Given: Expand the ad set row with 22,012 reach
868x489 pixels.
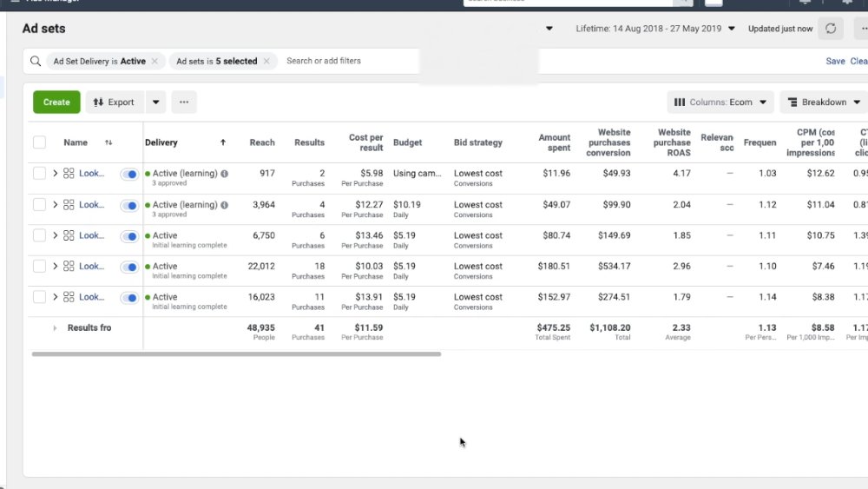Looking at the screenshot, I should [x=55, y=267].
